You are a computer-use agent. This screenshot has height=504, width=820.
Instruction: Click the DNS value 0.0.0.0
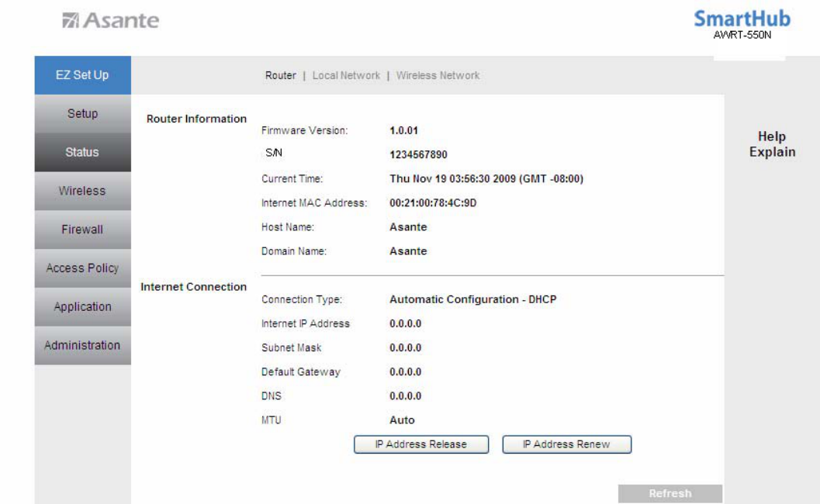pos(405,395)
